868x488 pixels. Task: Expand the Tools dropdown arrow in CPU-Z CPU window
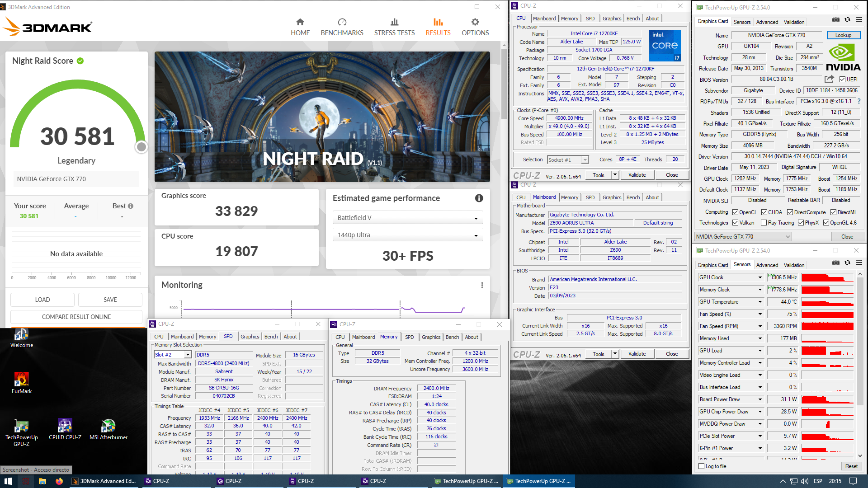point(615,175)
